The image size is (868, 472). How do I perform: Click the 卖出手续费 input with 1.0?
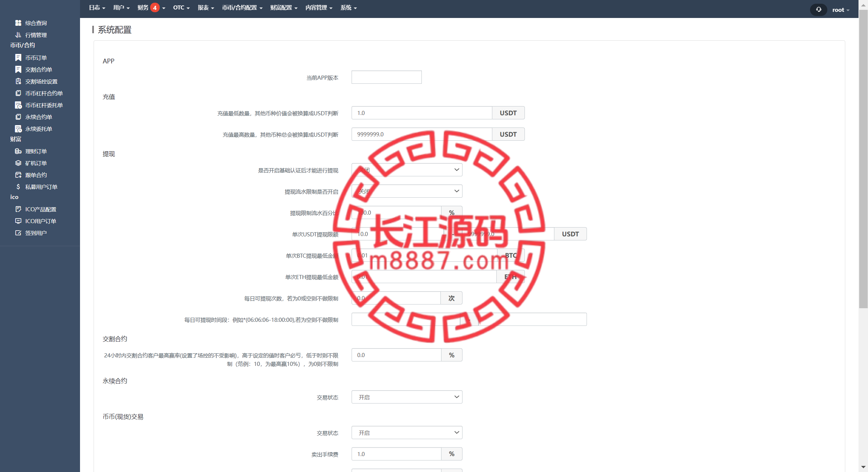[x=396, y=454]
